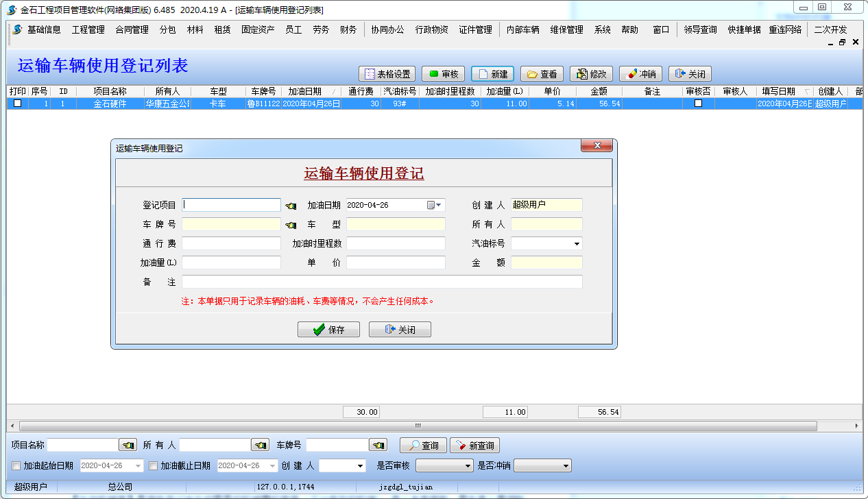Viewport: 868px width, 499px height.
Task: Click lookup icon next to 项目名称 filter
Action: click(x=128, y=446)
